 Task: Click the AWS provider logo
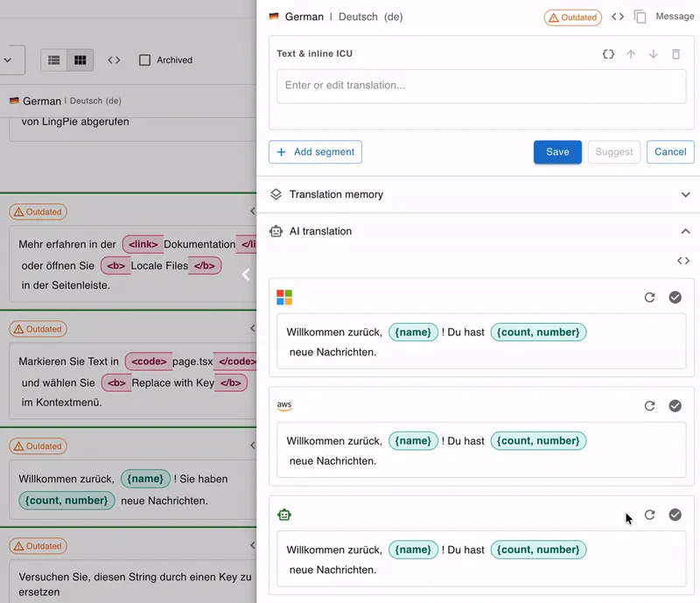[x=284, y=405]
